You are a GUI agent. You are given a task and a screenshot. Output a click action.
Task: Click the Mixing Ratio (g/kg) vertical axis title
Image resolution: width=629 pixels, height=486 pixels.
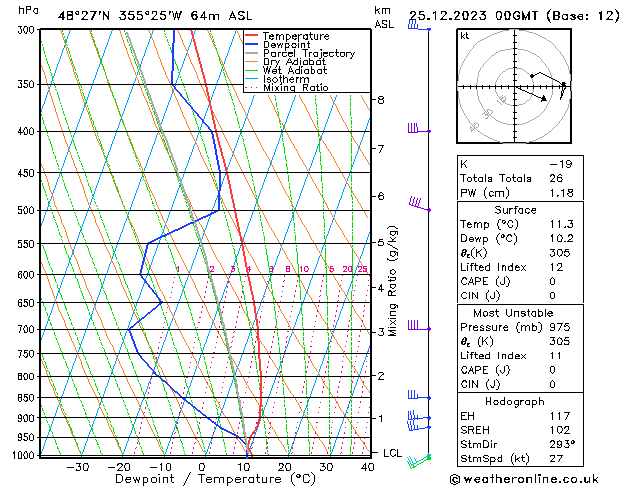coord(393,281)
